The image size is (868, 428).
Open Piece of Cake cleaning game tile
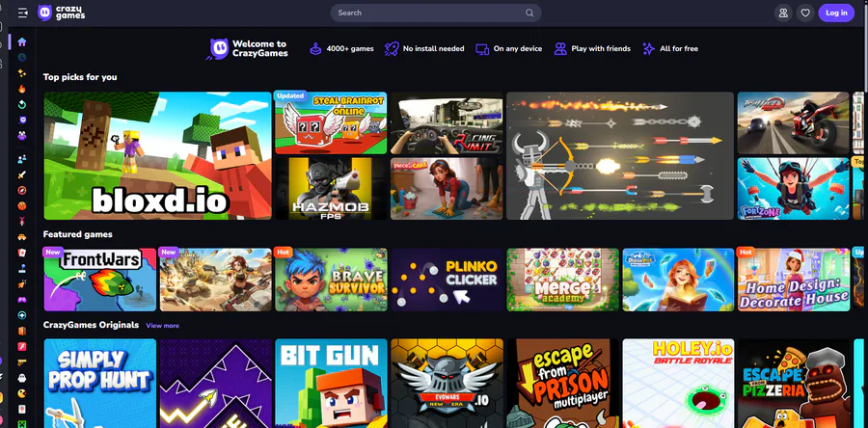[x=447, y=189]
